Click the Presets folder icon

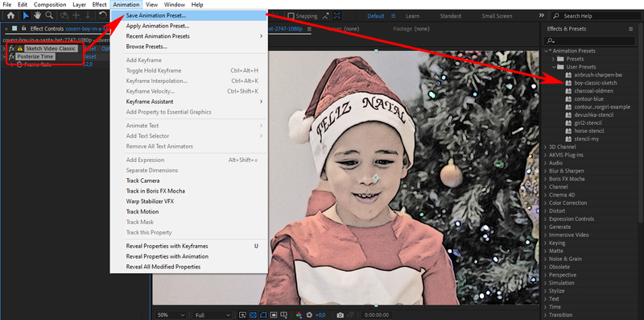560,59
